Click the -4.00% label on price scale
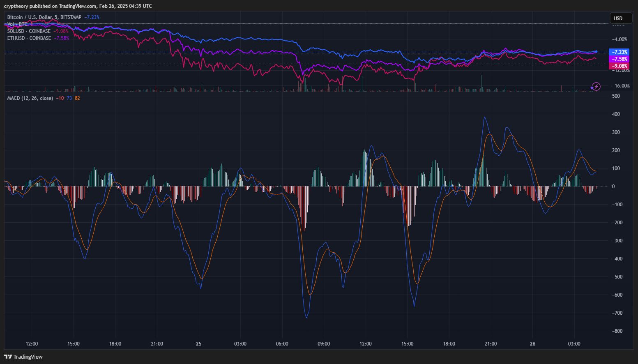 [x=620, y=39]
